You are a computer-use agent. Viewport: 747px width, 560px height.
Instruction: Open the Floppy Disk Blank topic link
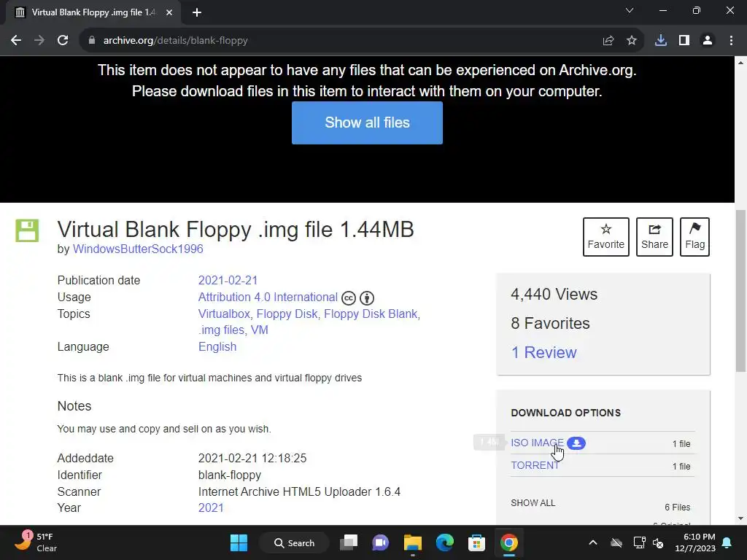tap(371, 314)
